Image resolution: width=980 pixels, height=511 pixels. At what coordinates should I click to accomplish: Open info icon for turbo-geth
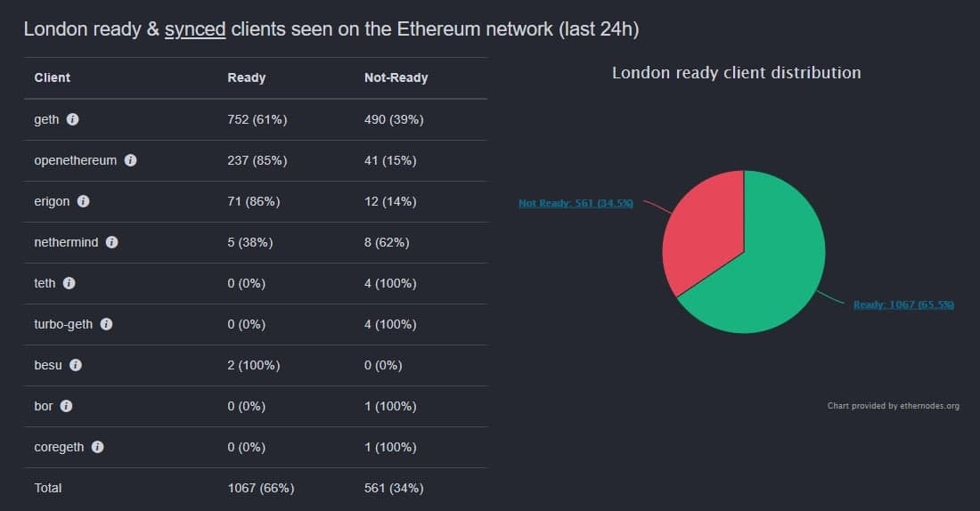coord(106,324)
